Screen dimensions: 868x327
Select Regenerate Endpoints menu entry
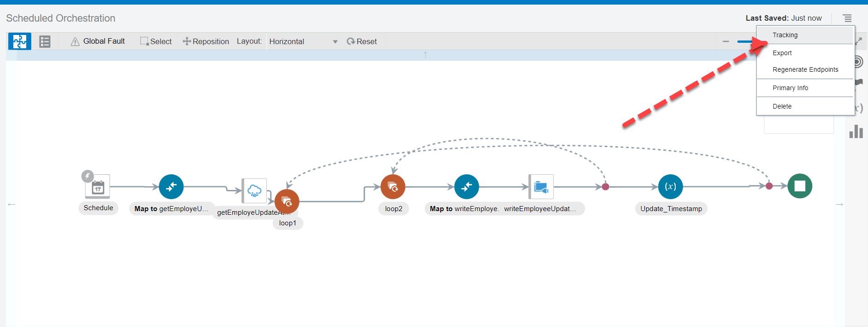805,69
